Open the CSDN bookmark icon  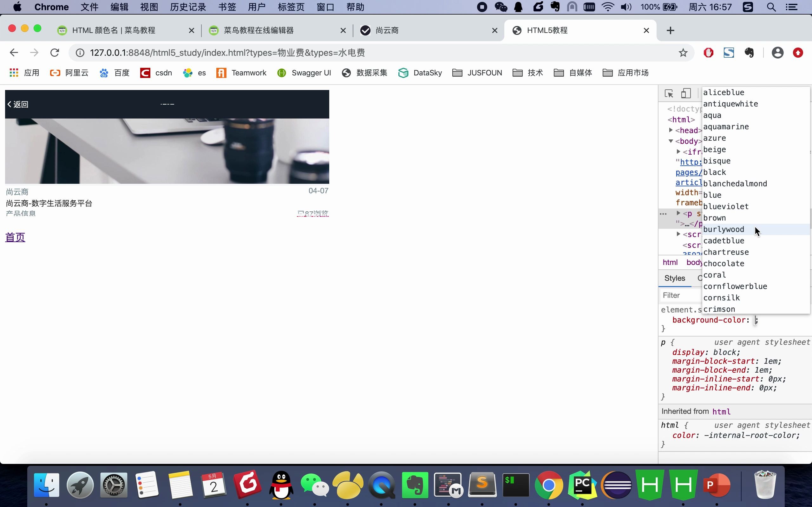pos(145,73)
